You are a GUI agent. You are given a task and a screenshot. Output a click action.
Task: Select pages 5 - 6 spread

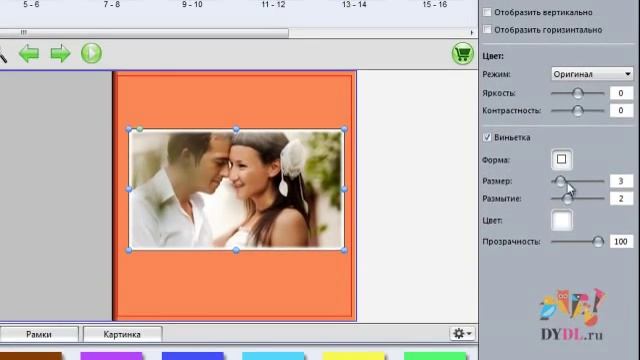(x=31, y=4)
